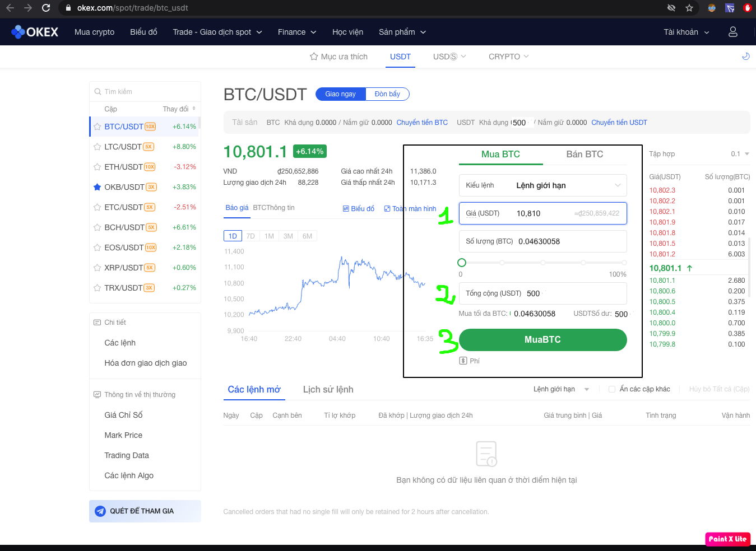
Task: Select 1M chart range
Action: point(269,236)
